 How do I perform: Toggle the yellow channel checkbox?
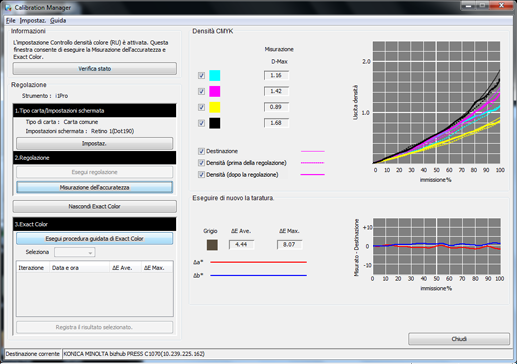click(x=201, y=107)
